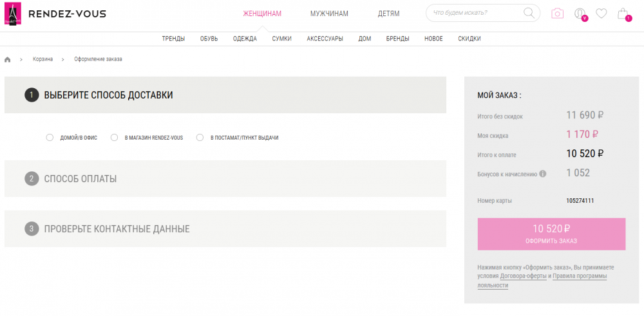Collapse the Выберите способ доставки section
The width and height of the screenshot is (644, 316).
(225, 95)
